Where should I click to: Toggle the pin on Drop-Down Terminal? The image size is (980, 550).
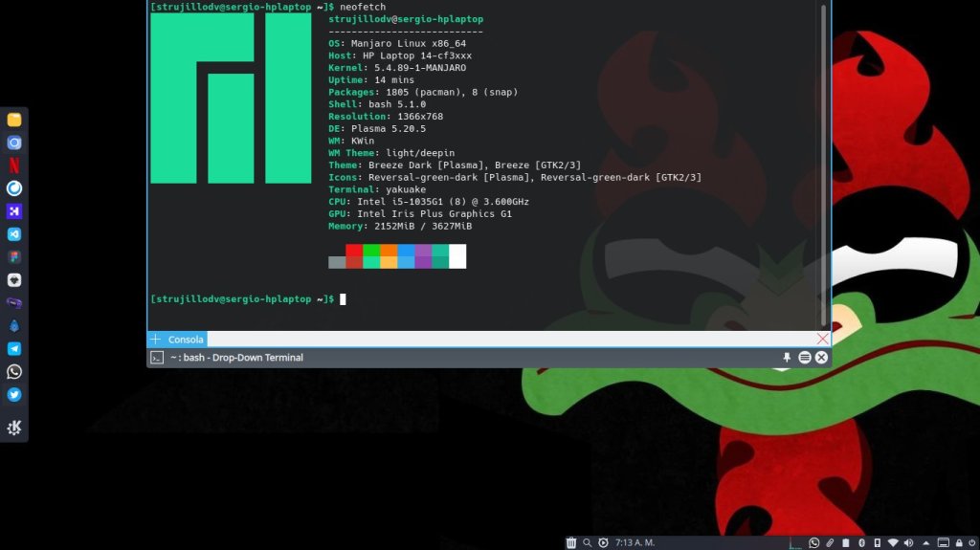pos(788,358)
